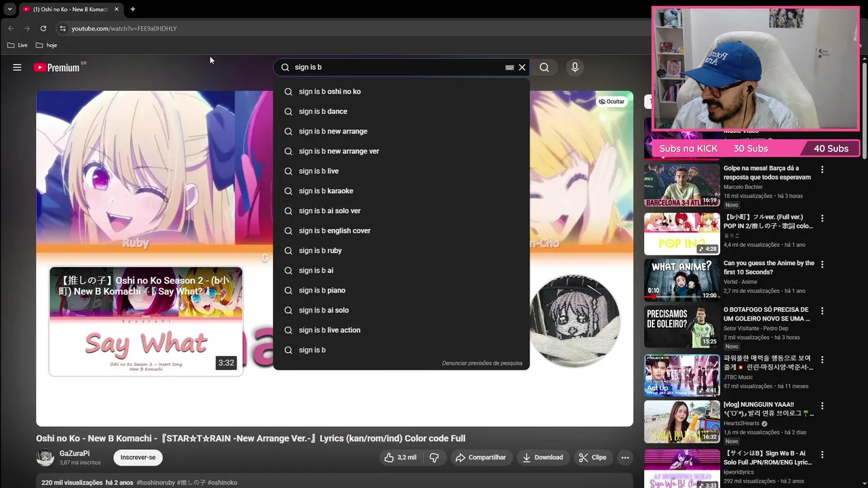Image resolution: width=868 pixels, height=488 pixels.
Task: Open the hoje bookmarks folder
Action: [46, 45]
